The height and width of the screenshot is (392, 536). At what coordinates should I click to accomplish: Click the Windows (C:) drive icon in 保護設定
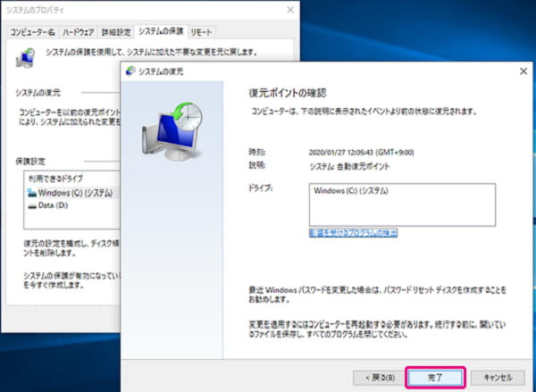(32, 193)
